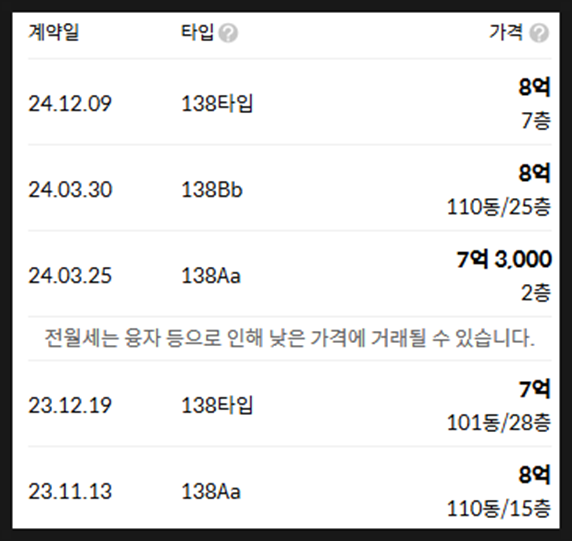
Task: Open the 24.12.09 transaction row
Action: (290, 103)
